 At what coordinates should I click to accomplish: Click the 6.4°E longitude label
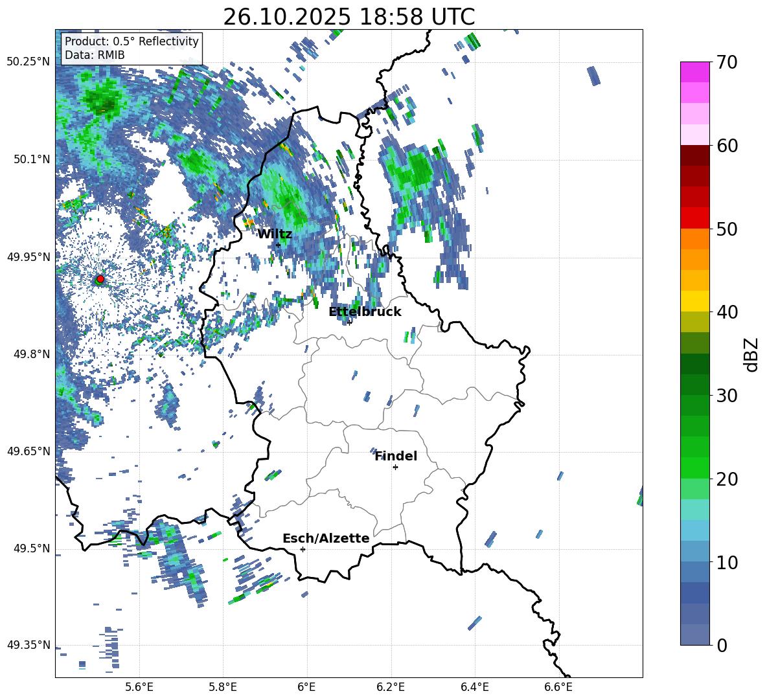(474, 687)
